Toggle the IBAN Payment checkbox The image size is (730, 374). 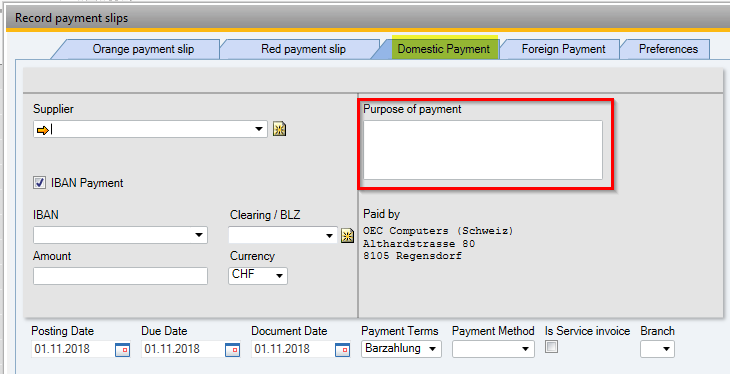[40, 183]
